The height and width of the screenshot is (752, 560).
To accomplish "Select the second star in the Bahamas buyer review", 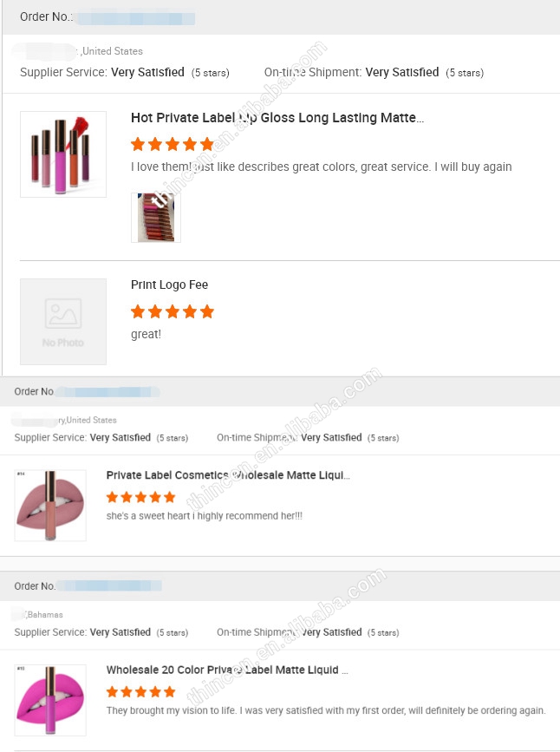I will (127, 691).
